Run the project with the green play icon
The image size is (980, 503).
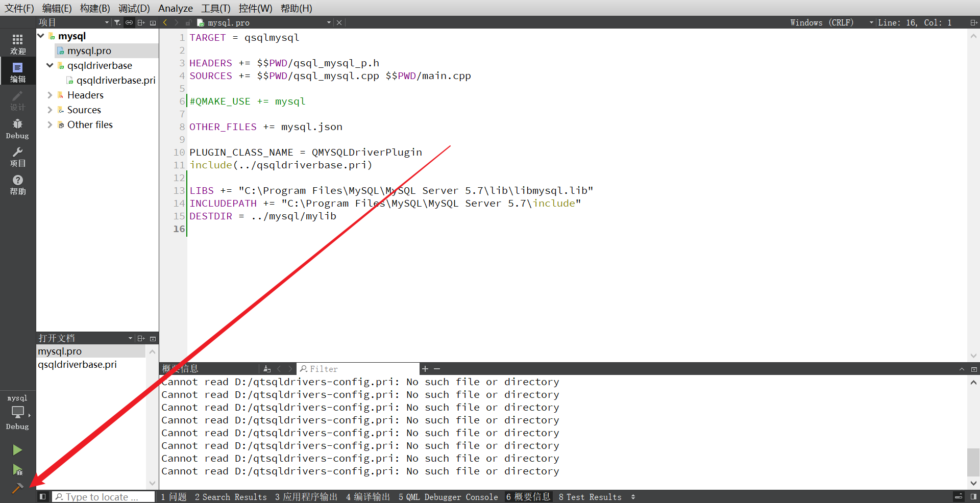17,449
